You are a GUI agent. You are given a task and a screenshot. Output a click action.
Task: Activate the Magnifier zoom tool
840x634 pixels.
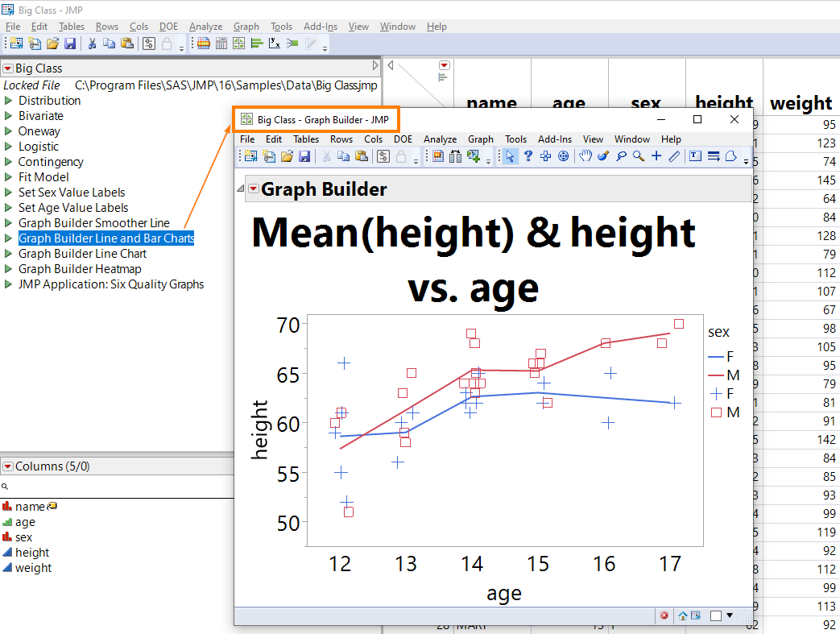pyautogui.click(x=637, y=156)
